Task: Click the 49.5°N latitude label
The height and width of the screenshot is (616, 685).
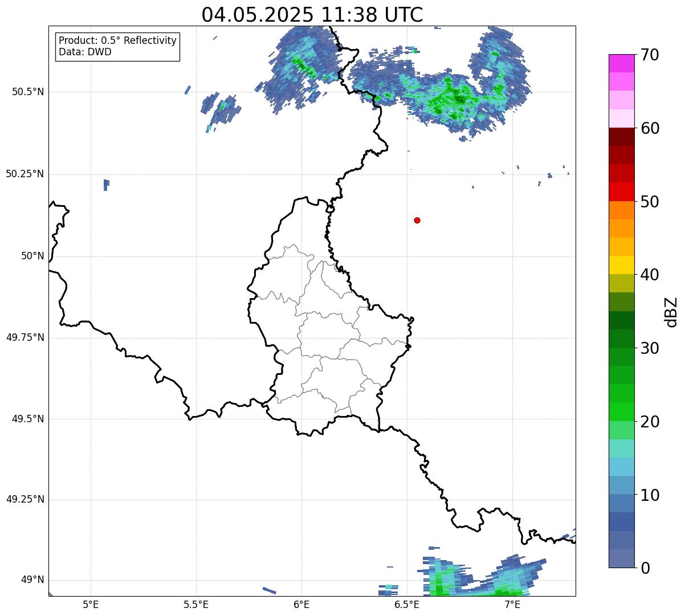Action: (x=27, y=419)
